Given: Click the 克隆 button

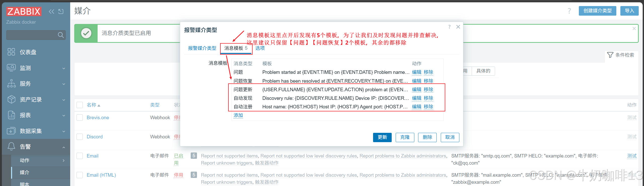Looking at the screenshot, I should pyautogui.click(x=405, y=137).
